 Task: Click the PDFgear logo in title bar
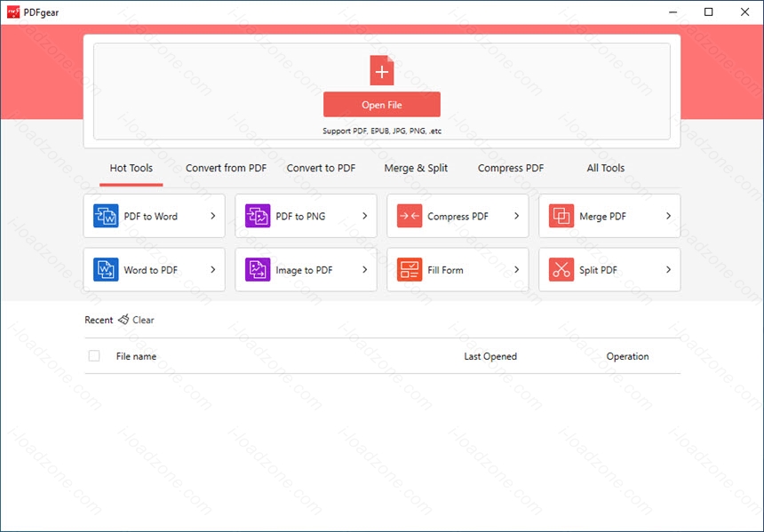tap(13, 12)
